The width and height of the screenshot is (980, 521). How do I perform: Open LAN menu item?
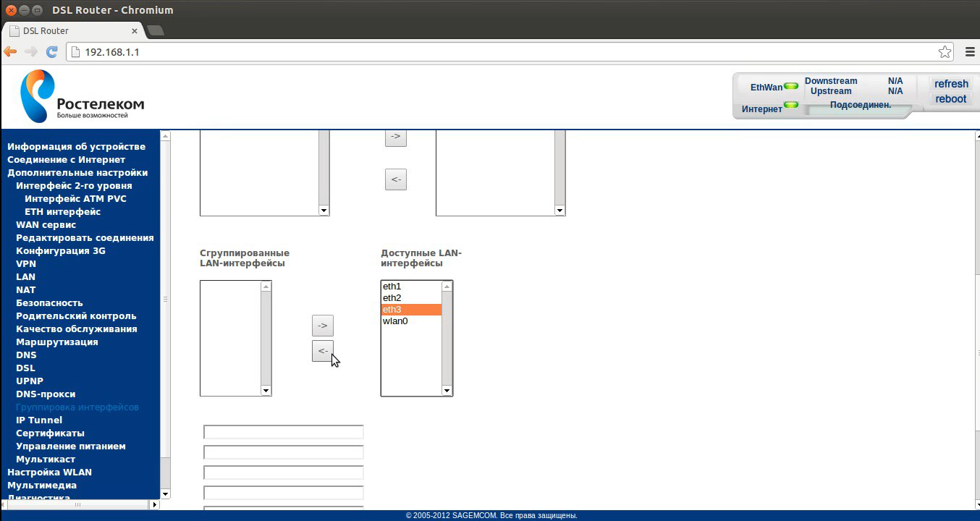pyautogui.click(x=25, y=276)
